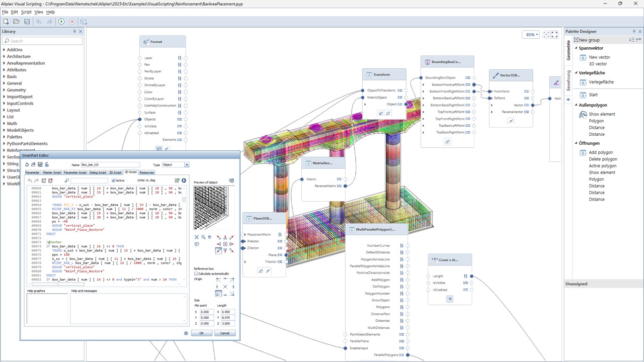
Task: Toggle the Layer input port on the Format node
Action: 140,58
